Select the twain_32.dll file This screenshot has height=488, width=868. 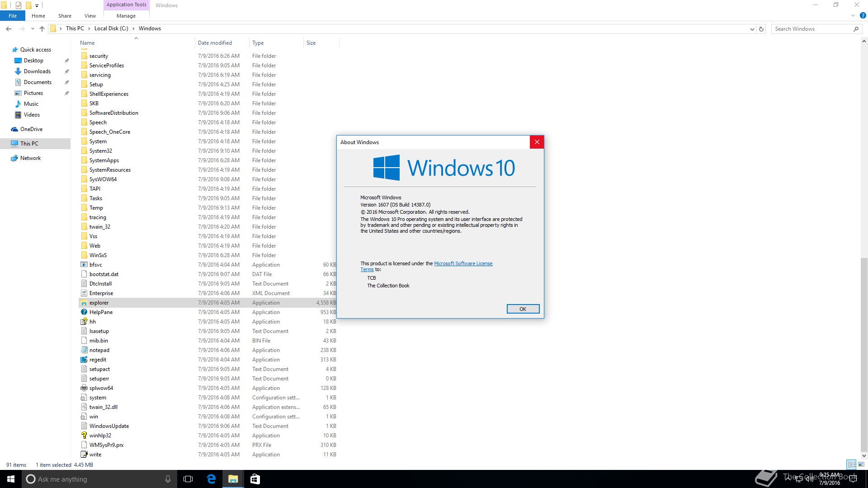103,407
